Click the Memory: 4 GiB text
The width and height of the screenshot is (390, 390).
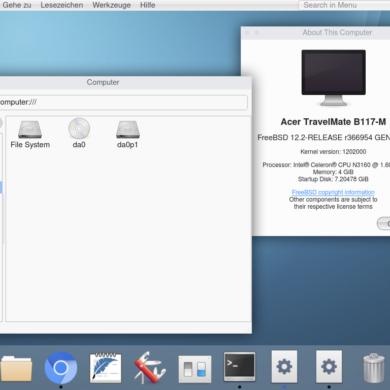[x=333, y=172]
